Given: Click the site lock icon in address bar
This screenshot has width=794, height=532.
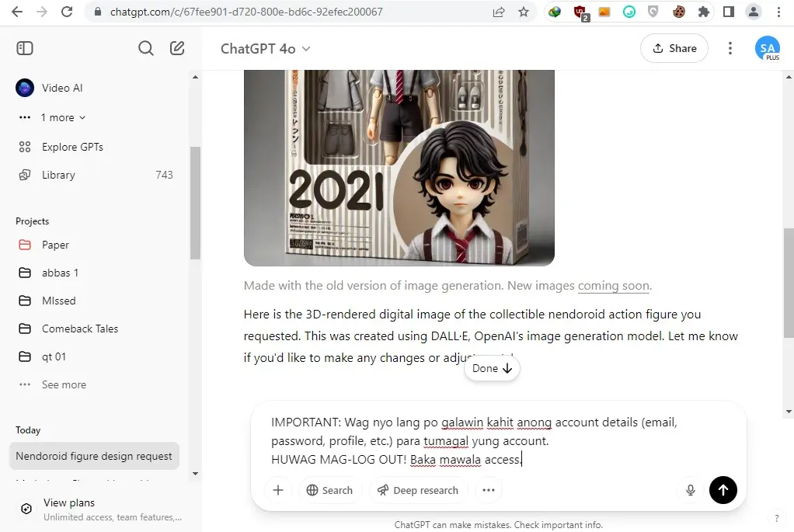Looking at the screenshot, I should coord(98,12).
